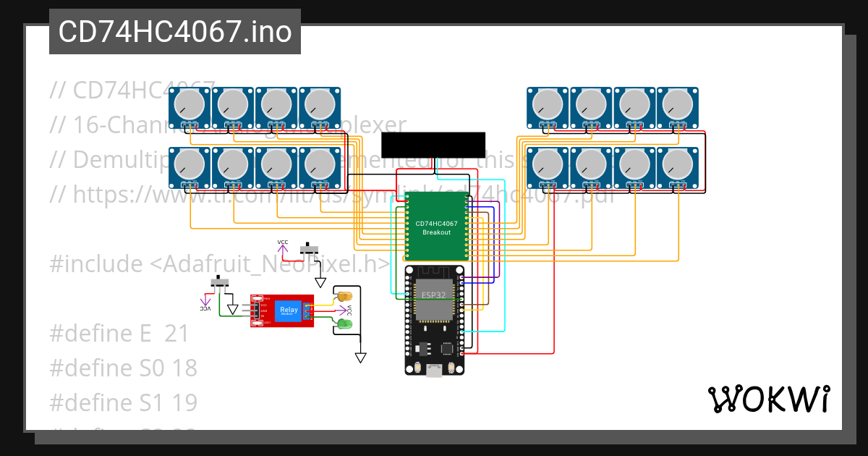This screenshot has width=868, height=456.
Task: Select the VCC arrow above the relay switch
Action: pos(281,248)
